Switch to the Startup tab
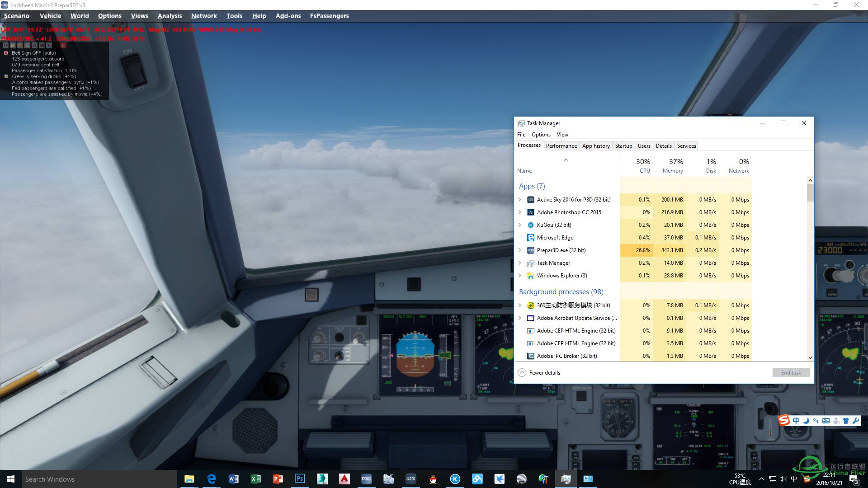This screenshot has height=488, width=868. pos(623,145)
